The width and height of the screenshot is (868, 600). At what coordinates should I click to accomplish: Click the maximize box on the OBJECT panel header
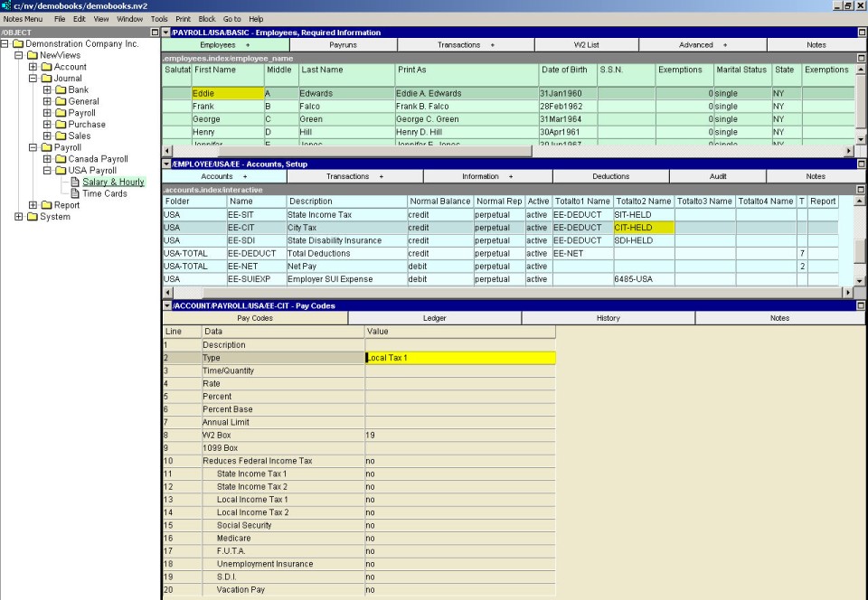pos(155,33)
